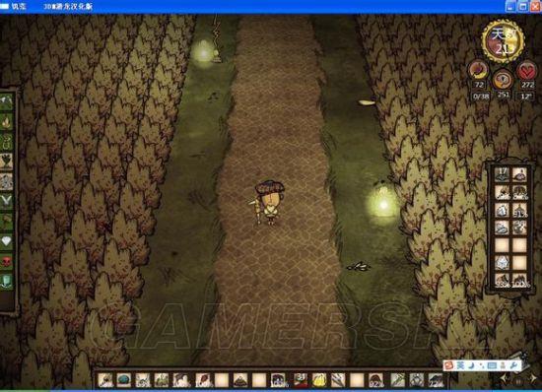Pick the backpack item stack labeled 17

pyautogui.click(x=502, y=174)
